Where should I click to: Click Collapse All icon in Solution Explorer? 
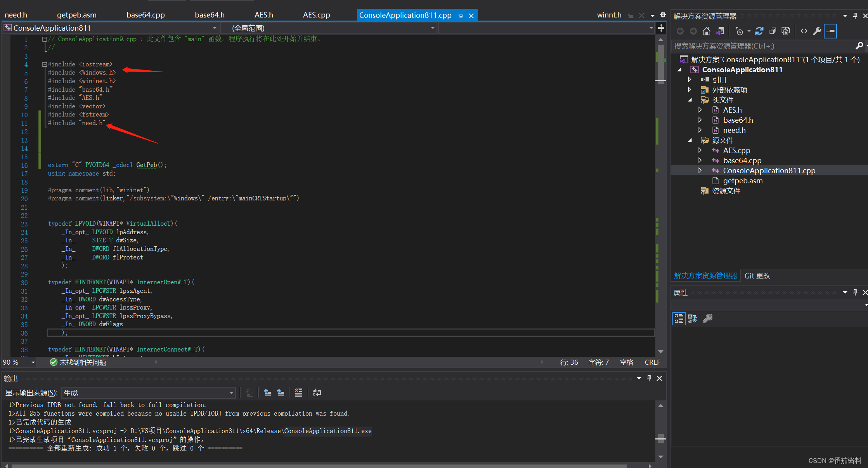tap(773, 31)
